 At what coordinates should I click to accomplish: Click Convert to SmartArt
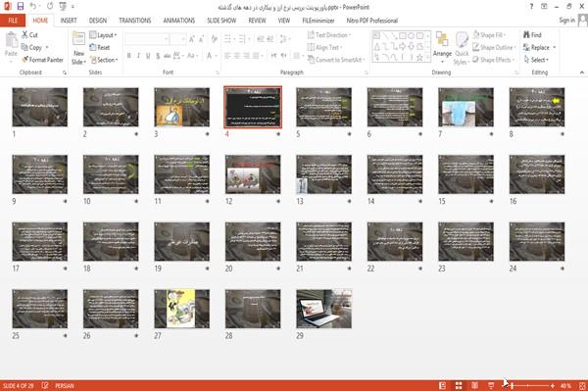click(335, 60)
